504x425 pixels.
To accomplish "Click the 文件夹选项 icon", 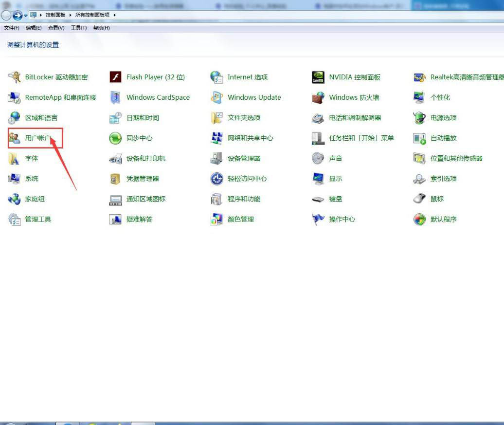I will tap(216, 118).
